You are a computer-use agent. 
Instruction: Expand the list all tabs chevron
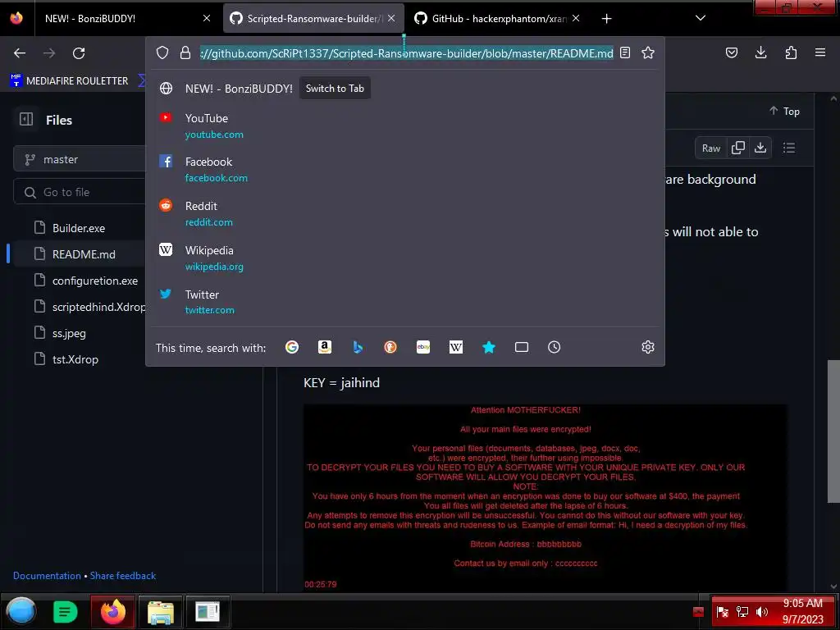tap(701, 18)
